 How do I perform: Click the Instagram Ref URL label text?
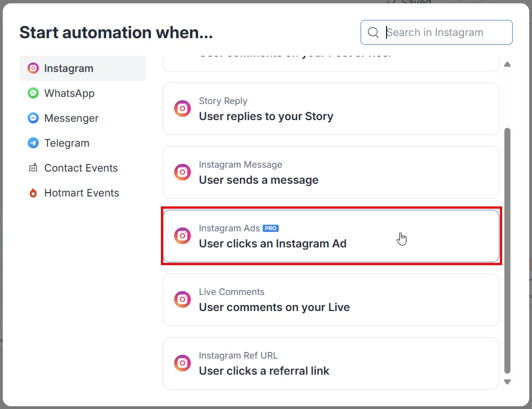[238, 355]
